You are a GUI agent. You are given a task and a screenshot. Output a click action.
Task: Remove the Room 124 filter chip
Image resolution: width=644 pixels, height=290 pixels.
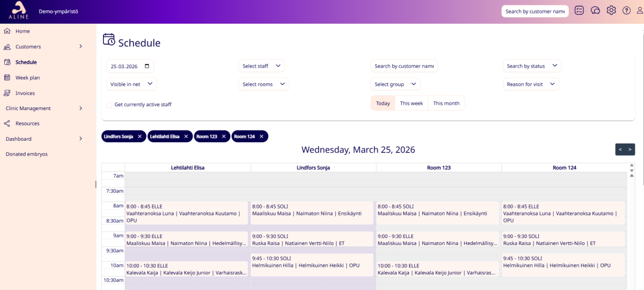coord(261,136)
